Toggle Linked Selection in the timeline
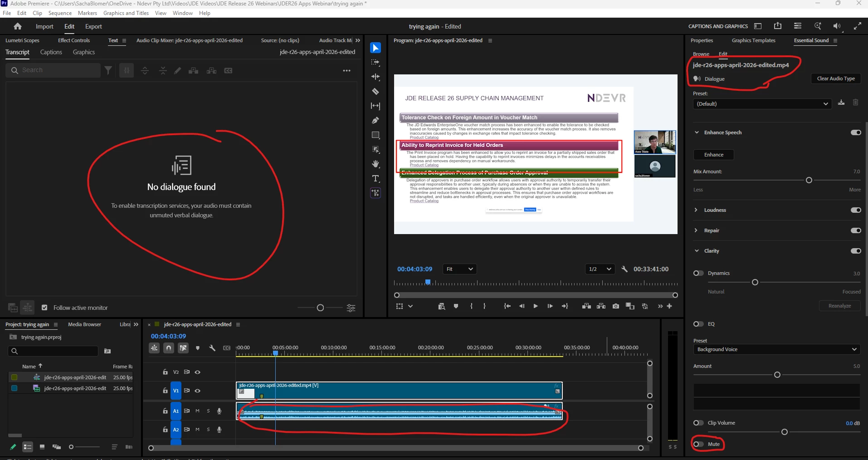This screenshot has height=460, width=868. pos(183,348)
